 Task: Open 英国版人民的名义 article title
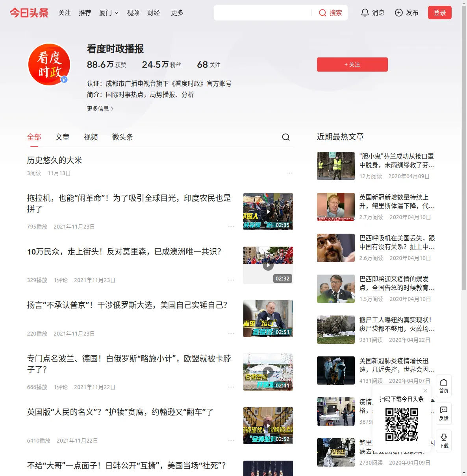point(120,412)
